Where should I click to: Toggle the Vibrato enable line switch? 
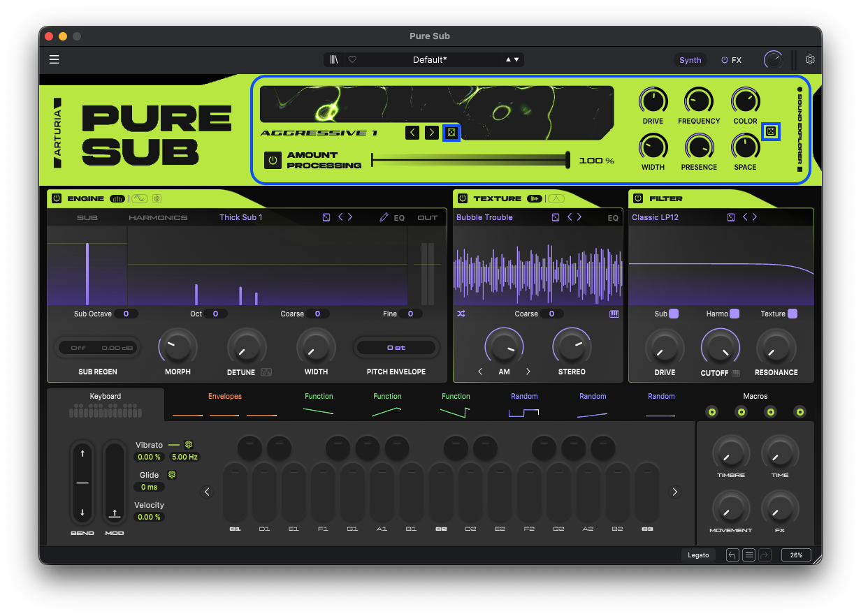pyautogui.click(x=173, y=444)
